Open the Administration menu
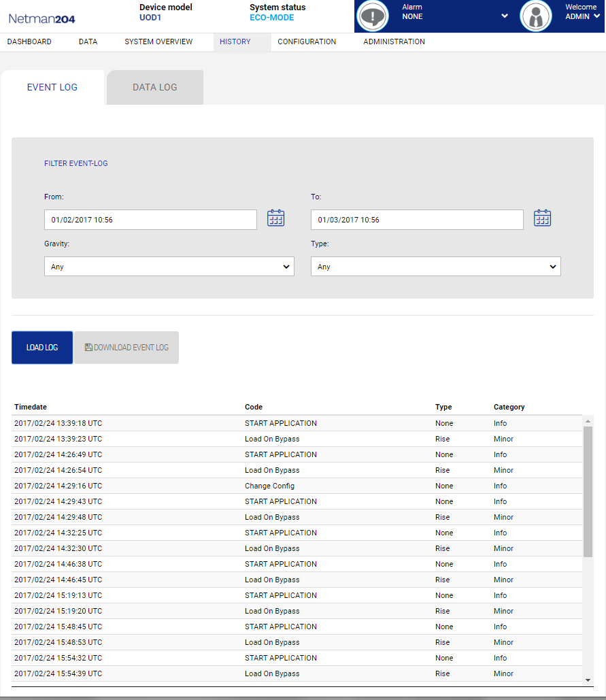606x700 pixels. click(x=394, y=42)
